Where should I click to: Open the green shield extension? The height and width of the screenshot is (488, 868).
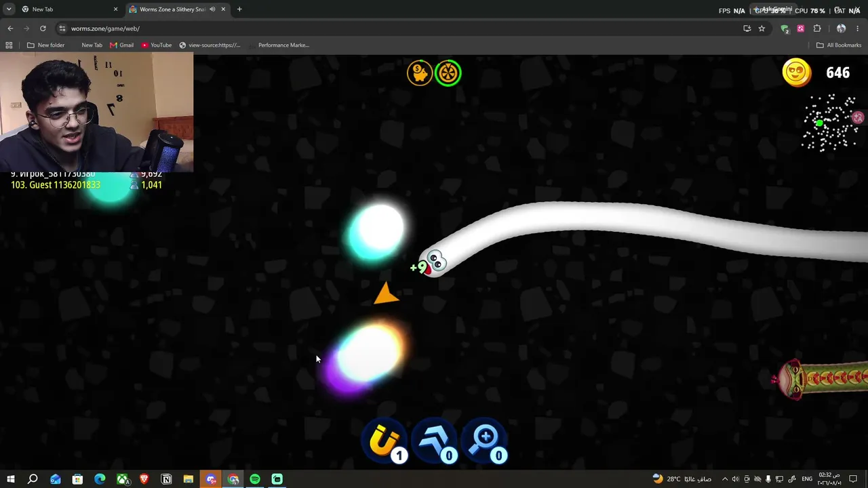785,28
